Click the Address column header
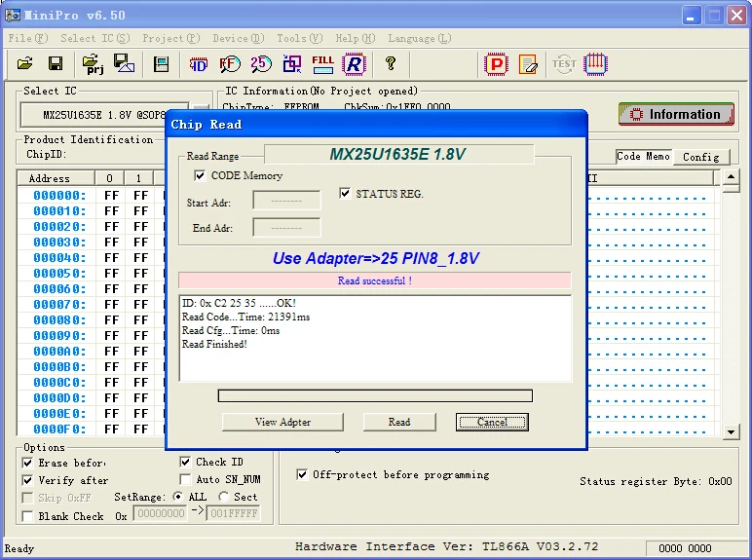Screen dimensions: 752x560 56,178
